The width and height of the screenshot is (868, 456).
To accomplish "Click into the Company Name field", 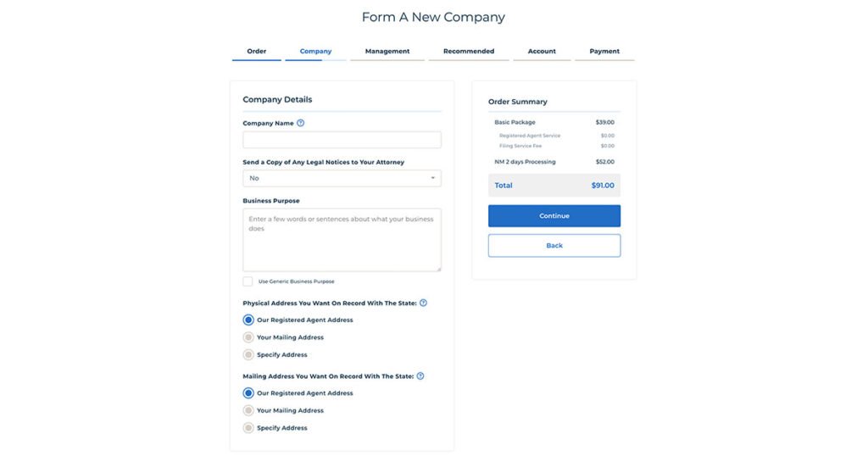I will coord(342,140).
